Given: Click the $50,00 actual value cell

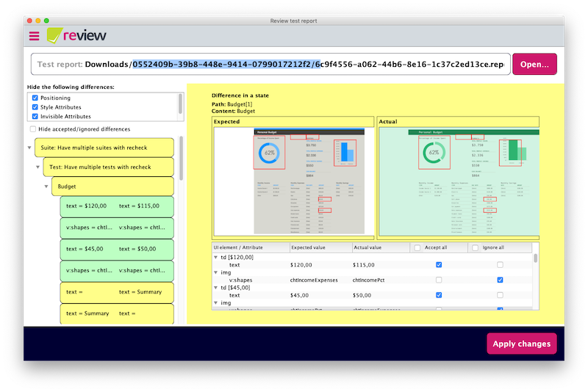Looking at the screenshot, I should (x=362, y=295).
